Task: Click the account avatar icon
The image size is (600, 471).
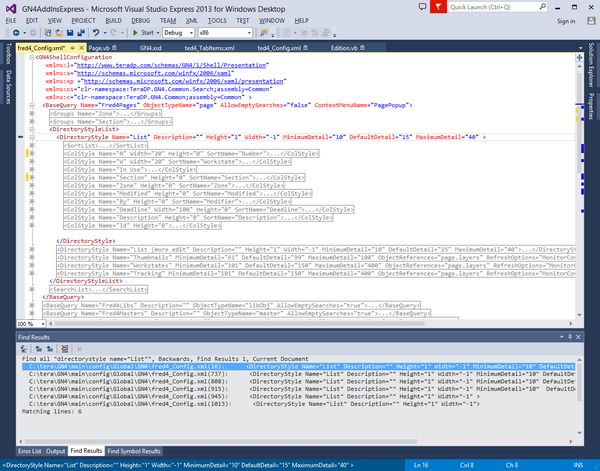Action: point(591,21)
